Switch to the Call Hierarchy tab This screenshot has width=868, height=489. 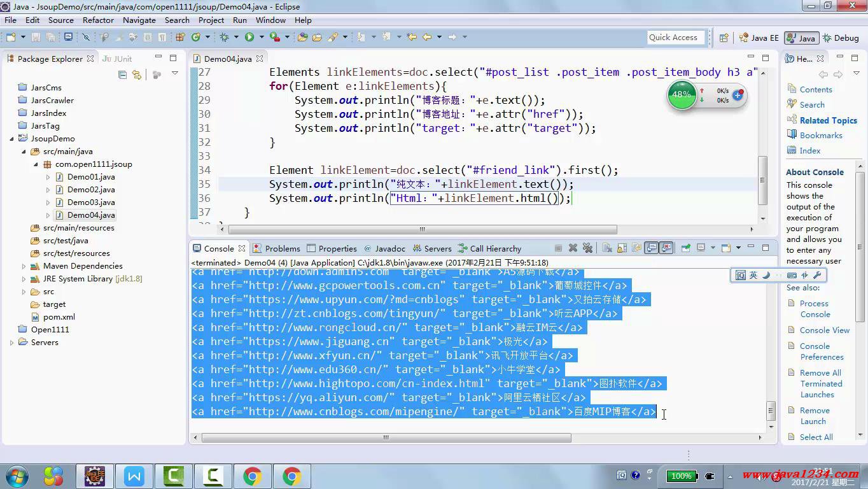point(489,248)
